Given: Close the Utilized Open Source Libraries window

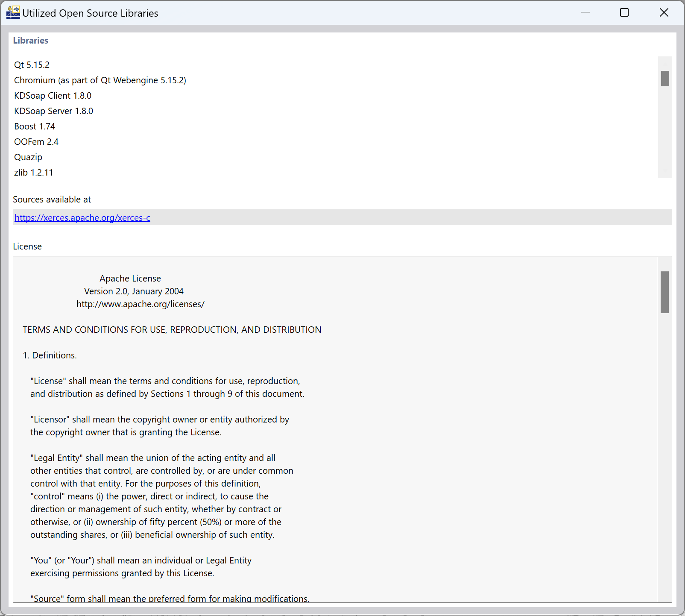Looking at the screenshot, I should [x=664, y=13].
